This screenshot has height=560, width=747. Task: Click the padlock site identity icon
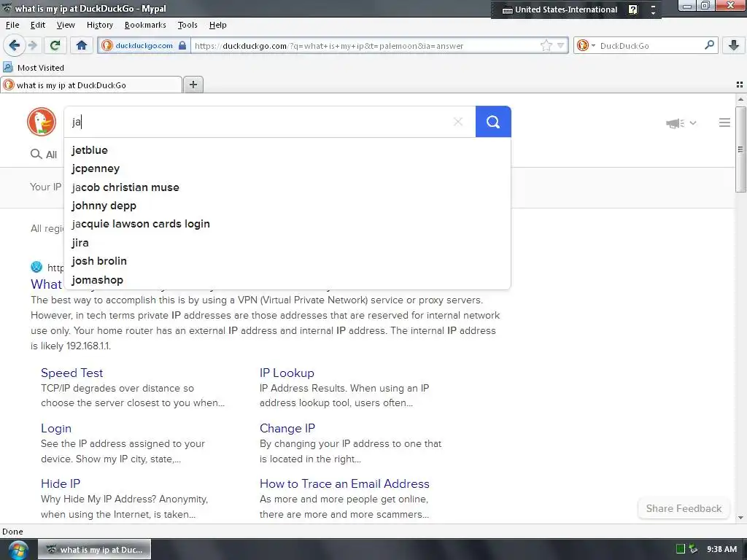pos(182,46)
